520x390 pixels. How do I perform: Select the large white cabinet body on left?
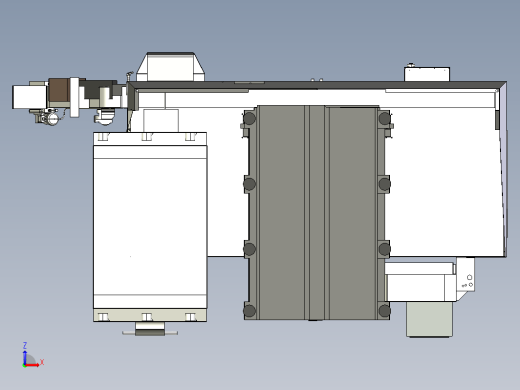(x=150, y=227)
